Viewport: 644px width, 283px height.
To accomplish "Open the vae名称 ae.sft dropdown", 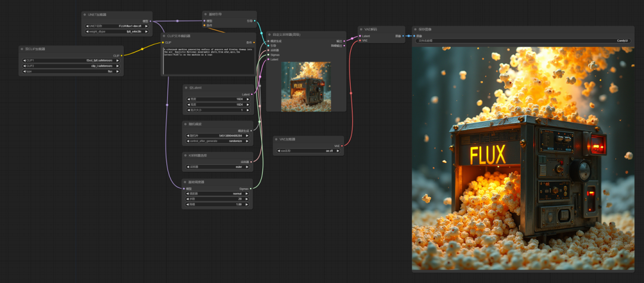I will (308, 151).
